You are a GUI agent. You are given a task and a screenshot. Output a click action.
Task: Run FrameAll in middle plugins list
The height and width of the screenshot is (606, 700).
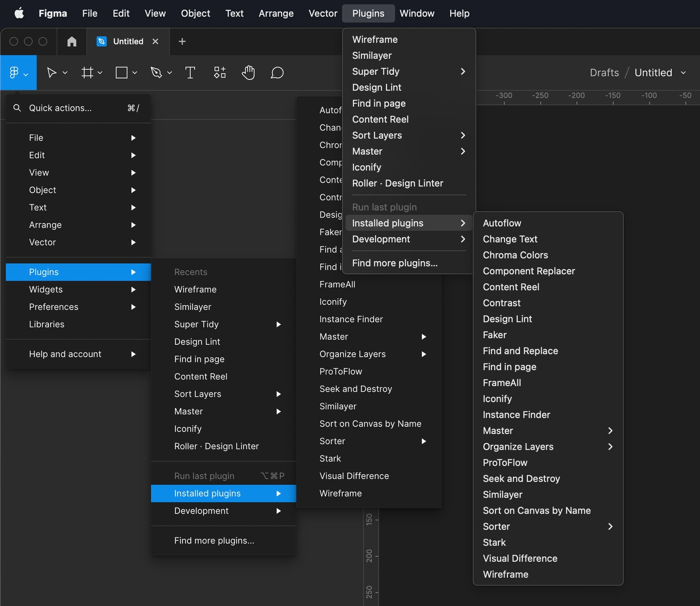[369, 284]
